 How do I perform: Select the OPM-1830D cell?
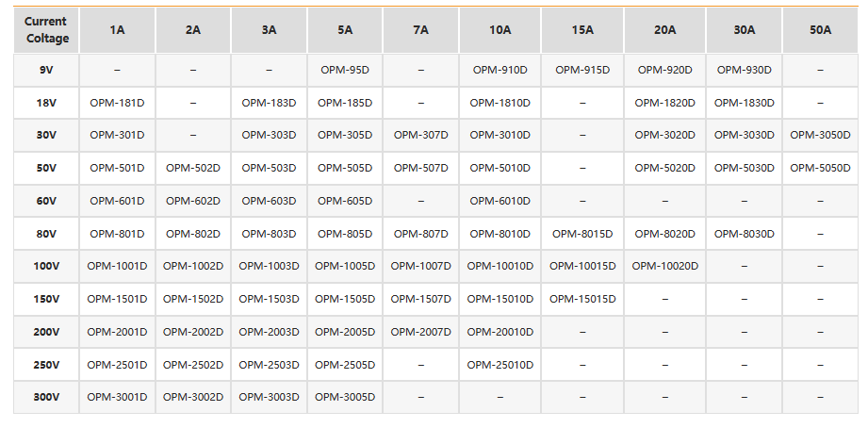(744, 103)
